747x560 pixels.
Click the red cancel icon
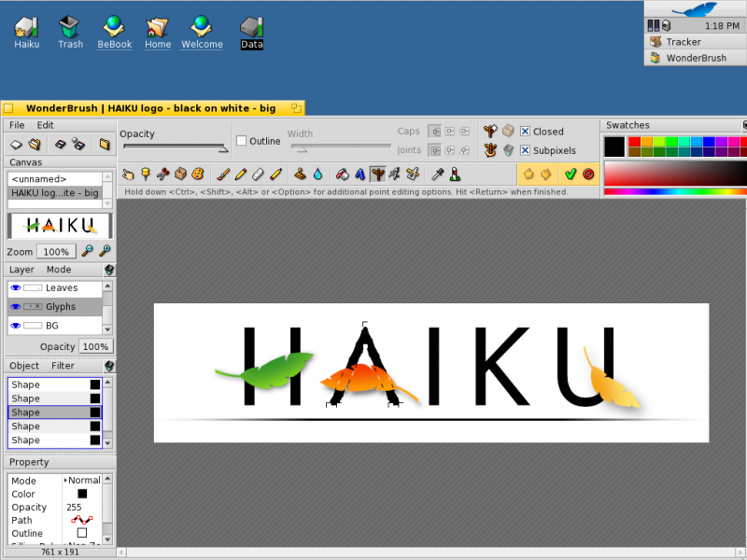click(588, 175)
